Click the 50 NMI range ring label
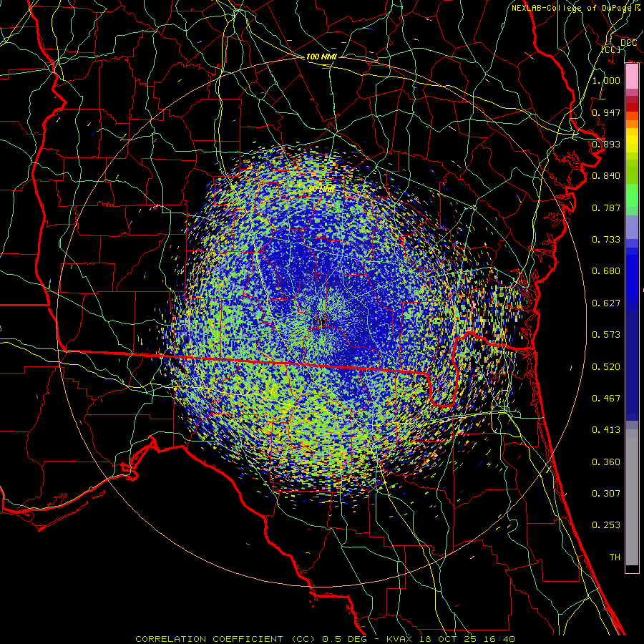 (321, 189)
